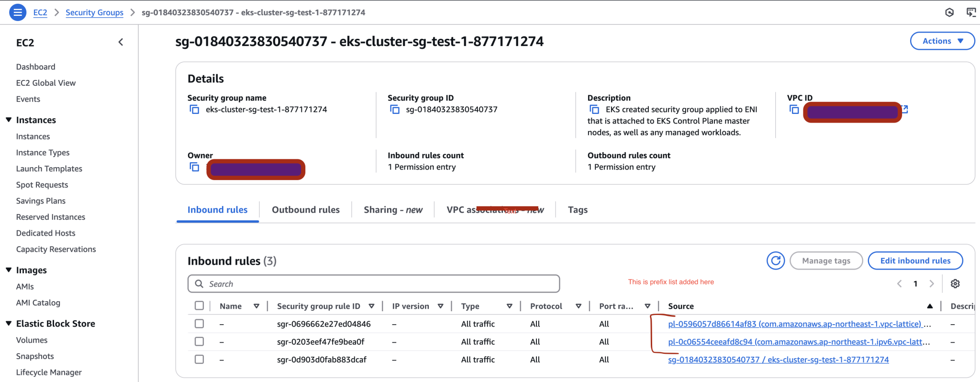The image size is (980, 382).
Task: Open the Protocol column dropdown
Action: (579, 306)
